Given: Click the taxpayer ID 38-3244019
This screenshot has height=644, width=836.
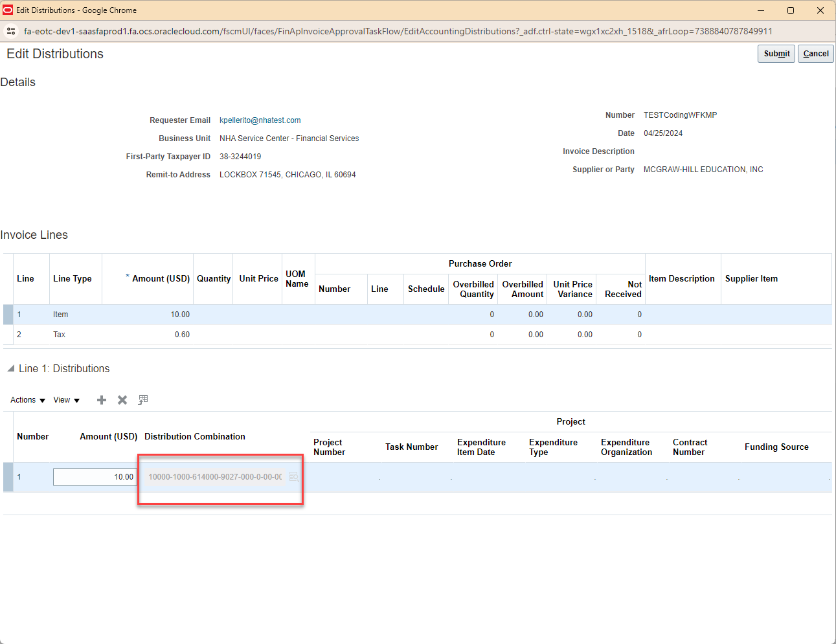Looking at the screenshot, I should 240,157.
